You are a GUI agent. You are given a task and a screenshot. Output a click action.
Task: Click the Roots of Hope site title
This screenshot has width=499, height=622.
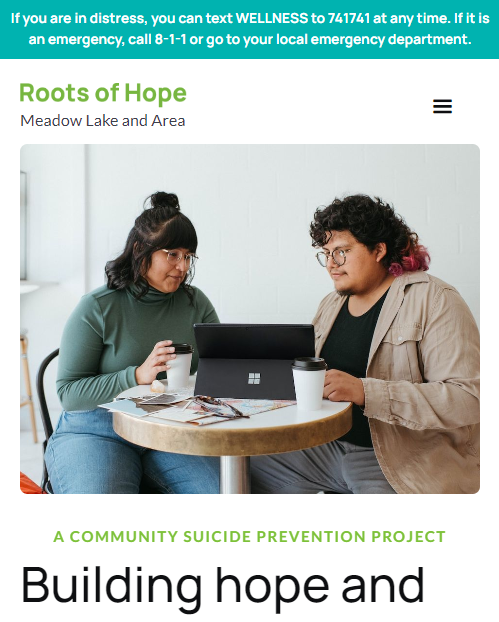click(x=103, y=93)
